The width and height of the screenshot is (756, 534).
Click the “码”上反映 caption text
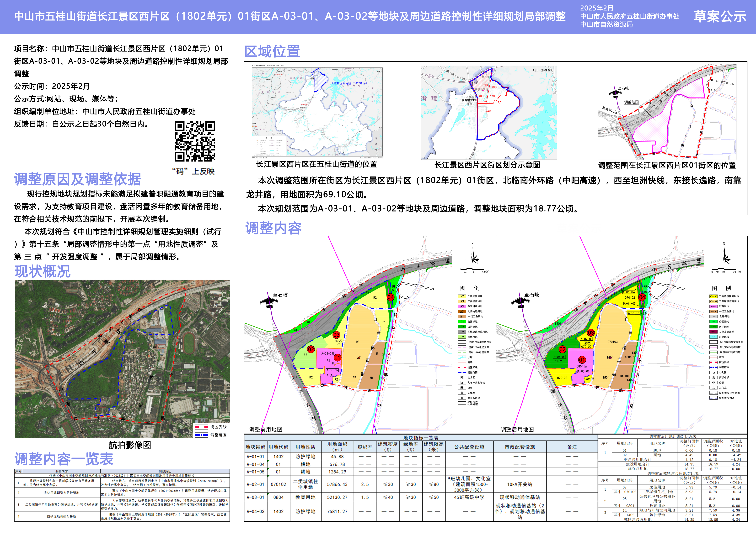pyautogui.click(x=193, y=171)
